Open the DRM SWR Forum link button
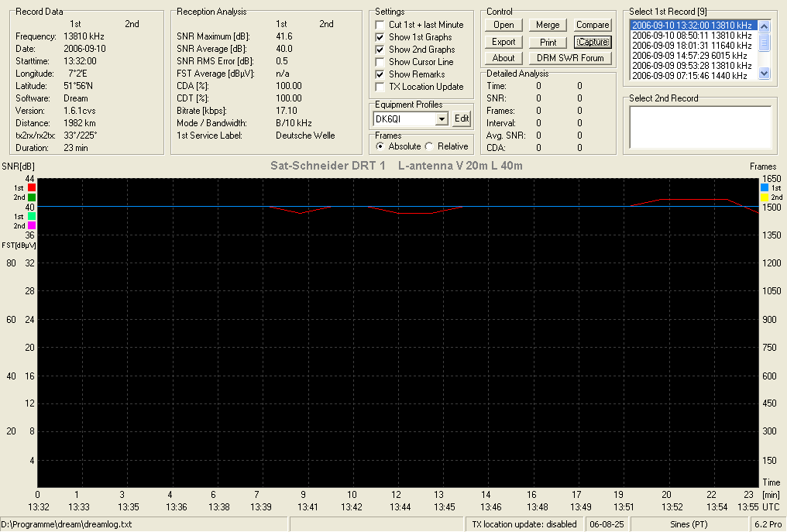The image size is (787, 532). (x=570, y=58)
